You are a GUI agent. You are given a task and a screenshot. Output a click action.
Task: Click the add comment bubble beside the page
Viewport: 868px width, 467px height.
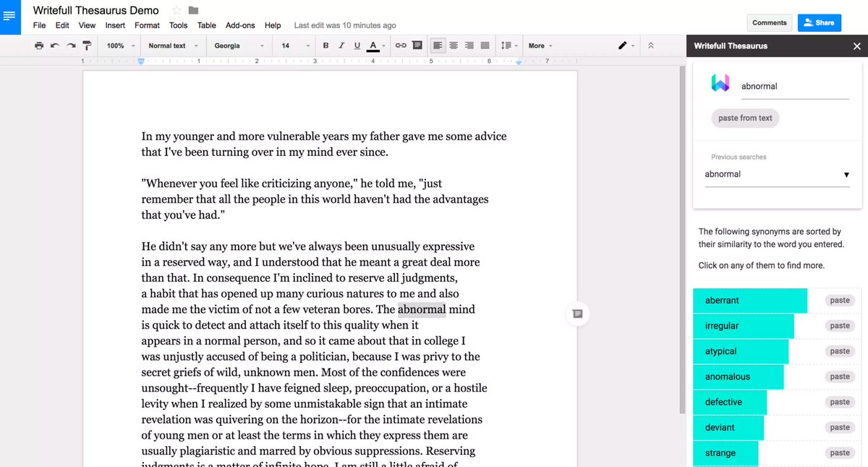pos(577,314)
